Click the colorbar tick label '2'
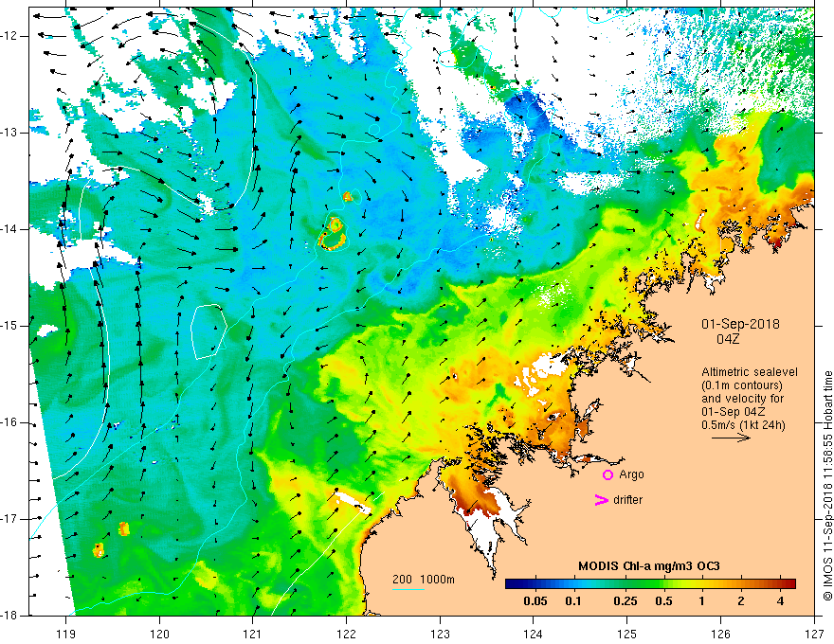 pos(741,601)
